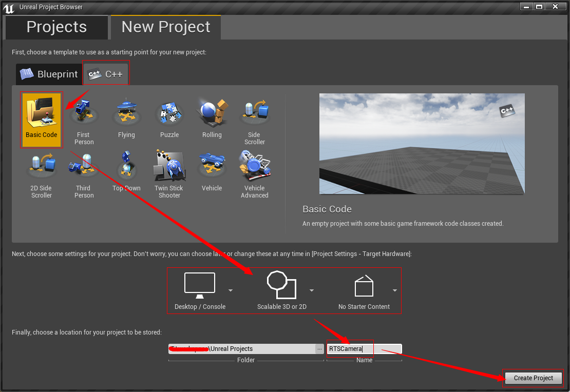Open the Desktop / Console dropdown arrow

[231, 290]
